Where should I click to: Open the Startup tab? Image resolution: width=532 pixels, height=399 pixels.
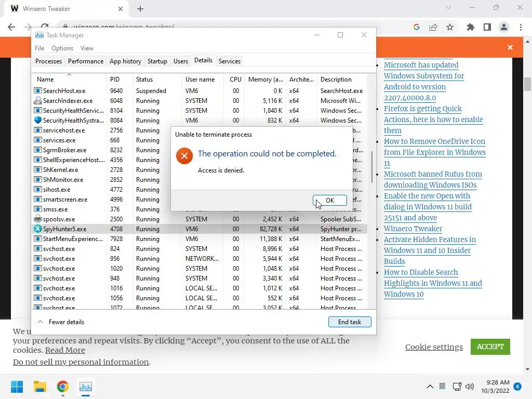coord(157,61)
